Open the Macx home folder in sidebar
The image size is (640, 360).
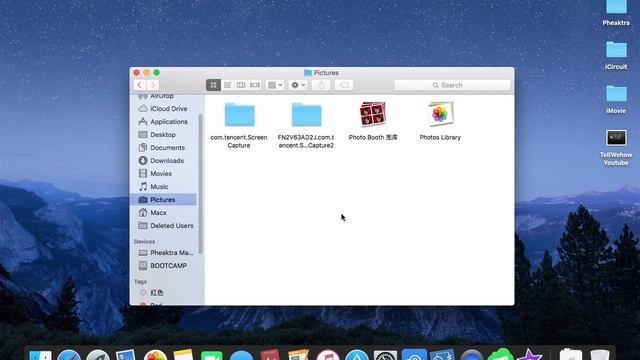(x=163, y=213)
